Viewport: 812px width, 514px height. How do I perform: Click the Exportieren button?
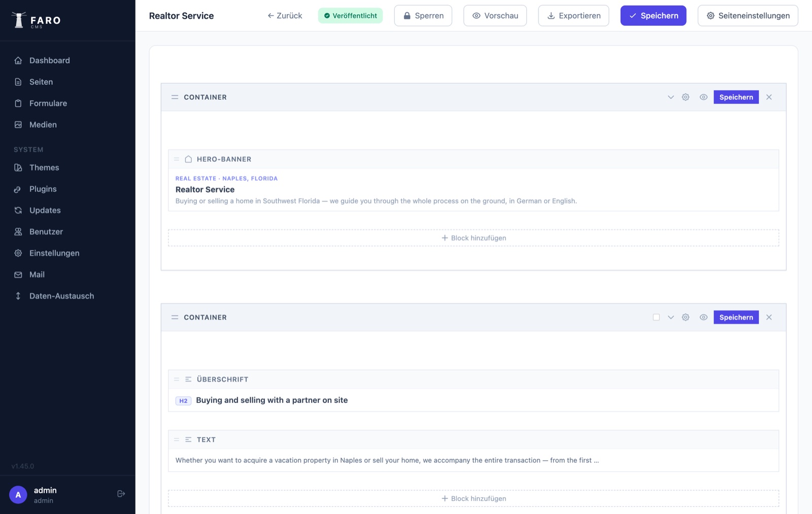pos(573,16)
